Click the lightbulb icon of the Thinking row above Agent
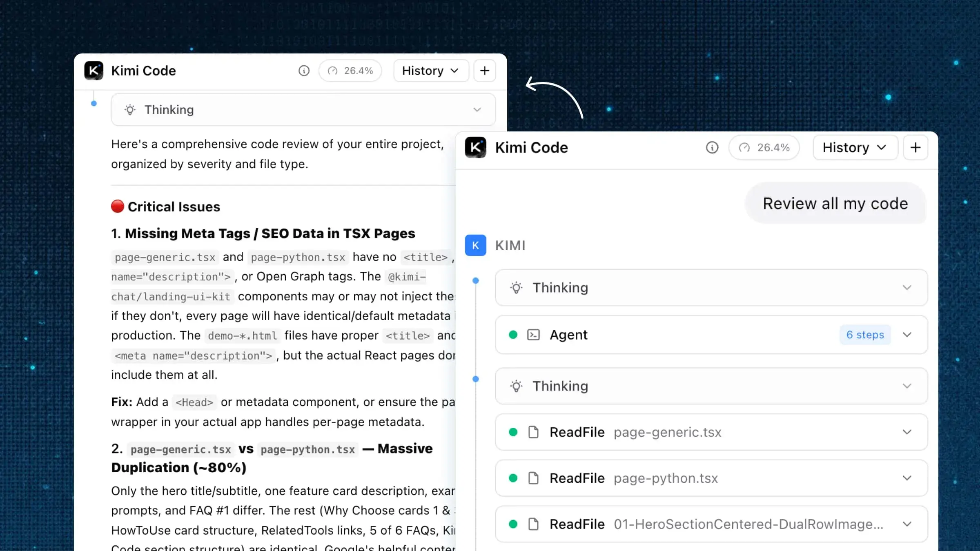 (x=516, y=288)
